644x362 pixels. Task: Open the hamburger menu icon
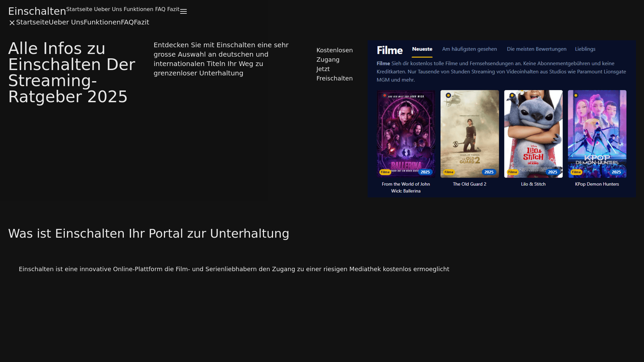point(183,11)
